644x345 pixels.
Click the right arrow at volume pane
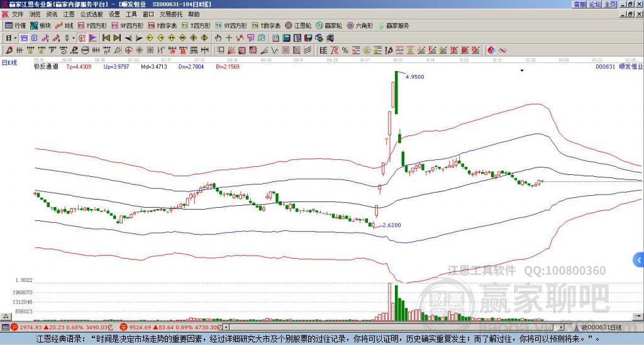638,316
